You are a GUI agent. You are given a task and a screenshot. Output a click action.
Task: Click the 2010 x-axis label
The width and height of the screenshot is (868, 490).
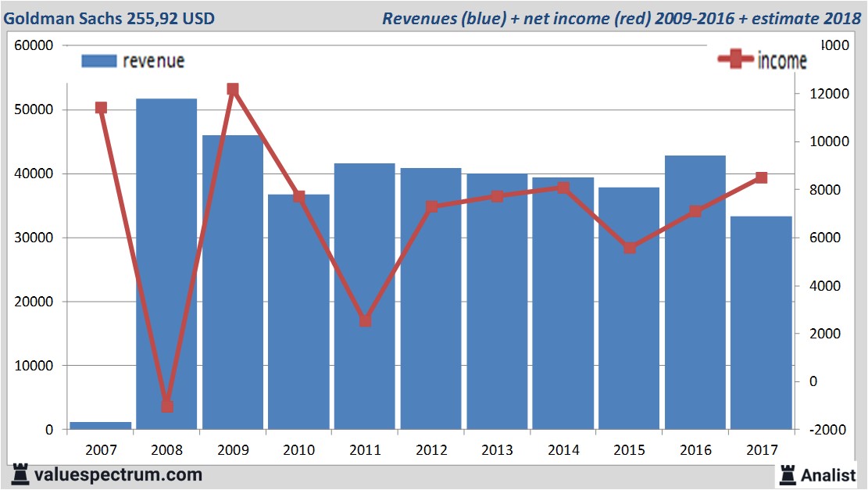299,449
